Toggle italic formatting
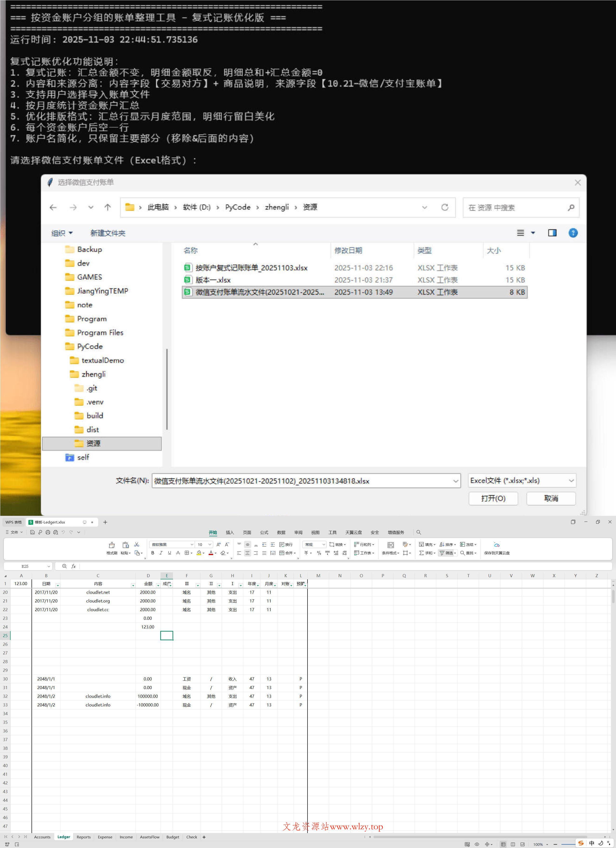This screenshot has height=848, width=616. click(161, 553)
